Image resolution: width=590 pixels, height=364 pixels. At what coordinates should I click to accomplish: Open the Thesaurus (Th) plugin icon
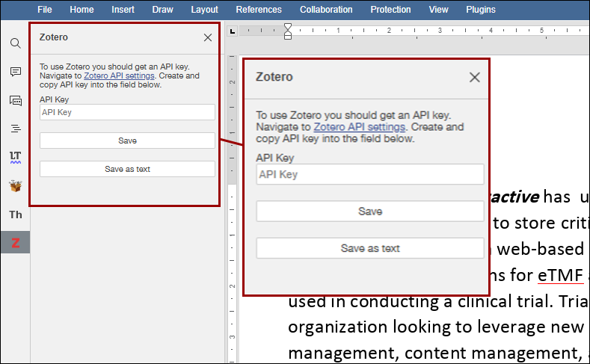click(x=15, y=215)
